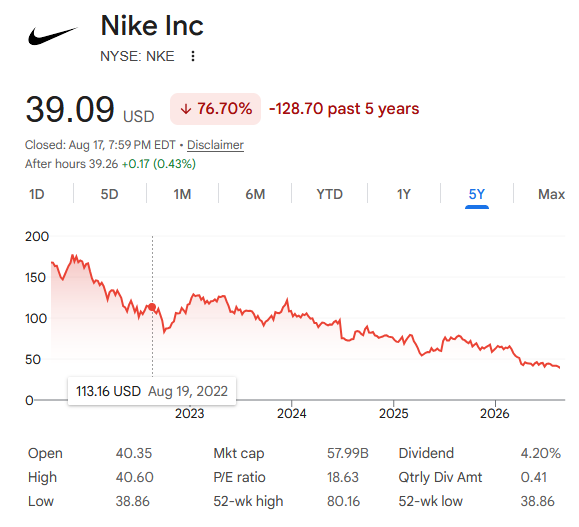Click the red down-arrow percentage badge
This screenshot has height=527, width=579.
click(215, 109)
